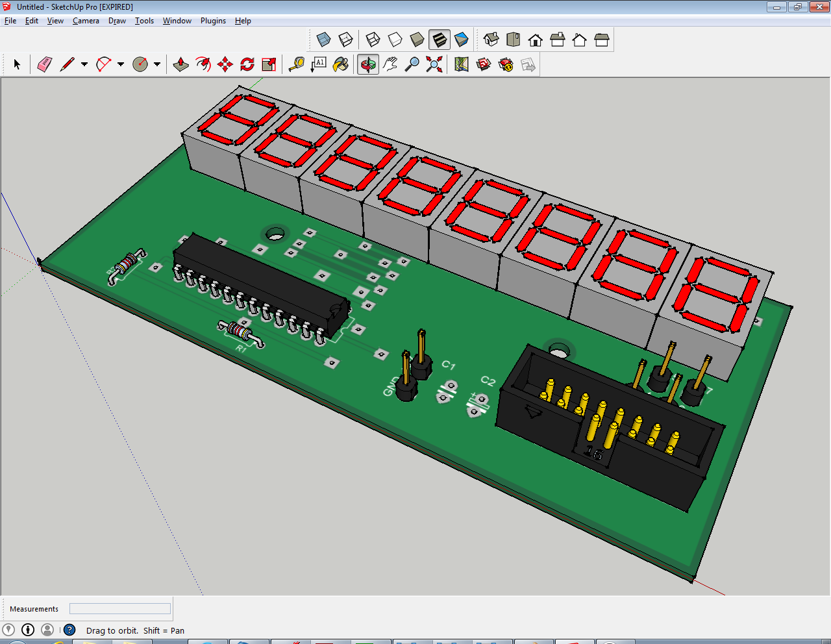831x644 pixels.
Task: Open the arc tool dropdown arrow
Action: (x=121, y=64)
